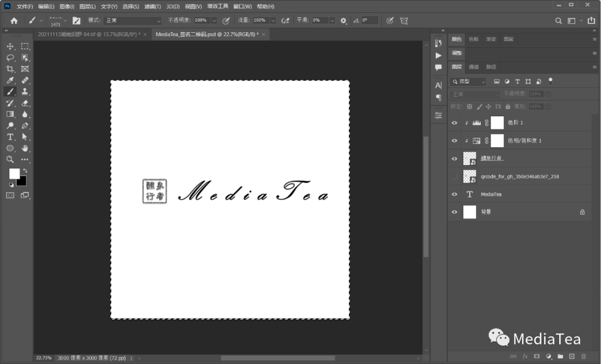Open the 窗口(W) menu
Image resolution: width=601 pixels, height=364 pixels.
pos(243,7)
